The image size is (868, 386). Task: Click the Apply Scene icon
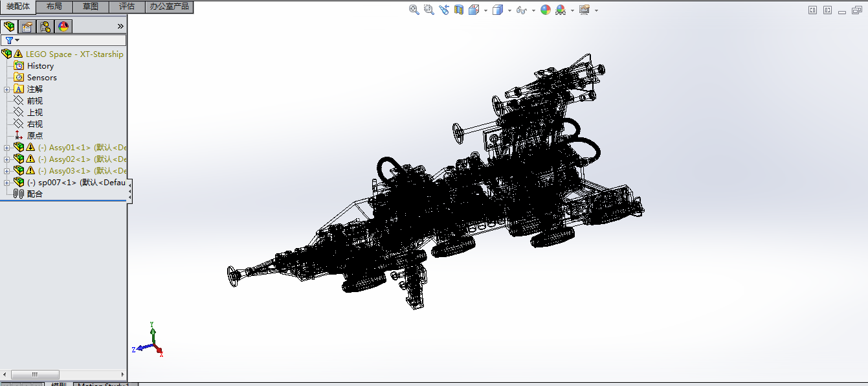pos(561,10)
